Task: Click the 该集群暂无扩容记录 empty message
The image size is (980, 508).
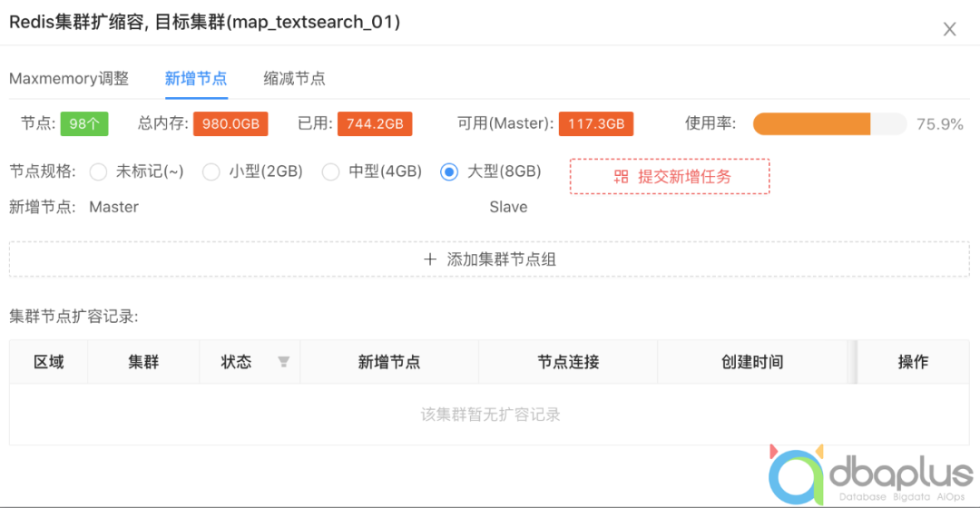Action: [490, 415]
